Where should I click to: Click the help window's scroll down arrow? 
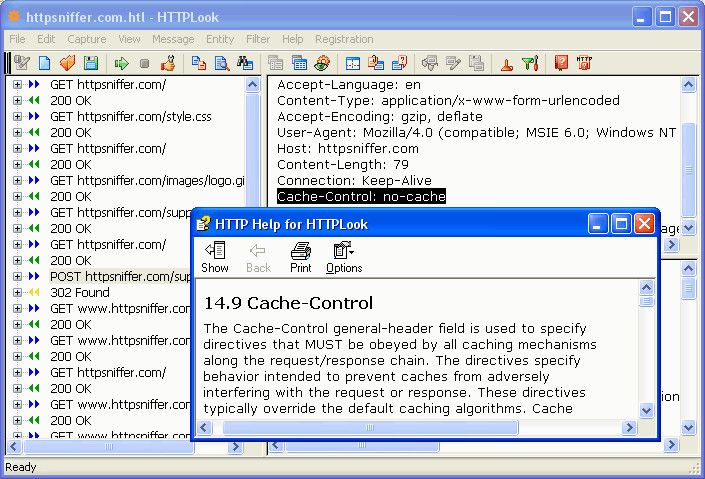646,410
